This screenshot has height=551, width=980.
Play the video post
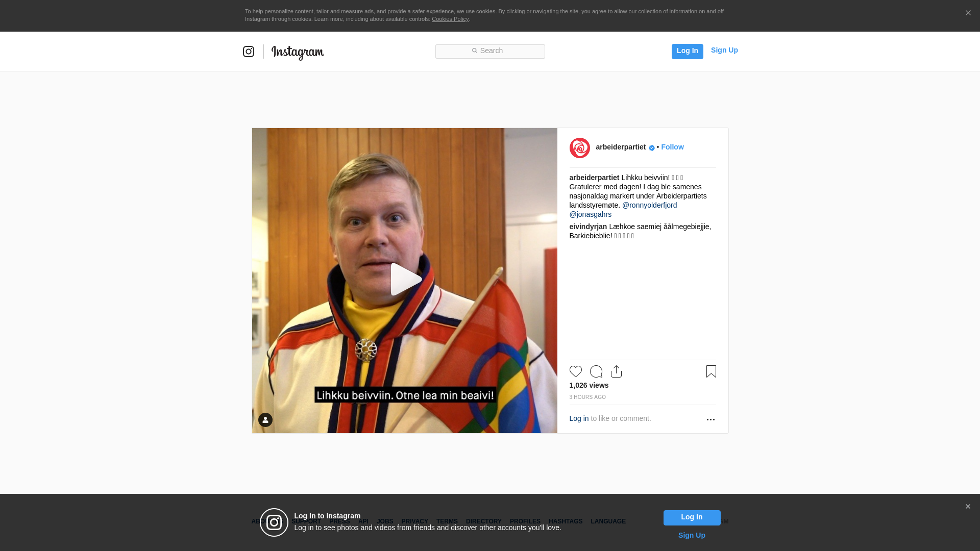pyautogui.click(x=405, y=279)
